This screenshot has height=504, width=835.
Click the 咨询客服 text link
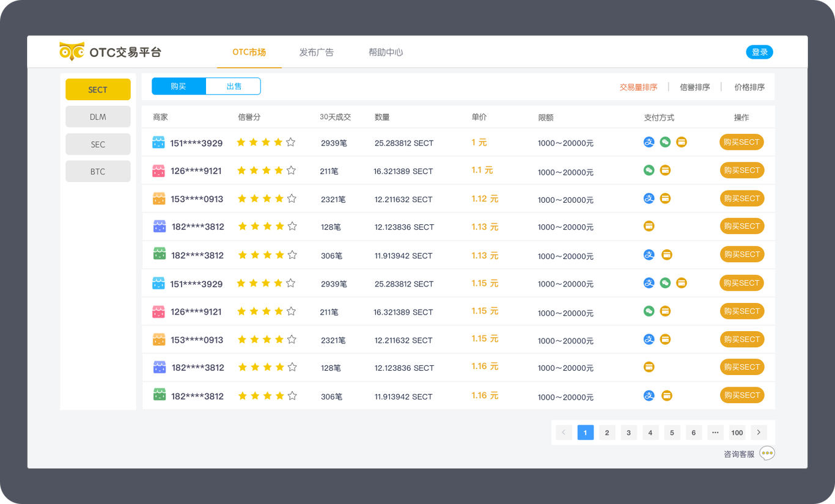[739, 454]
